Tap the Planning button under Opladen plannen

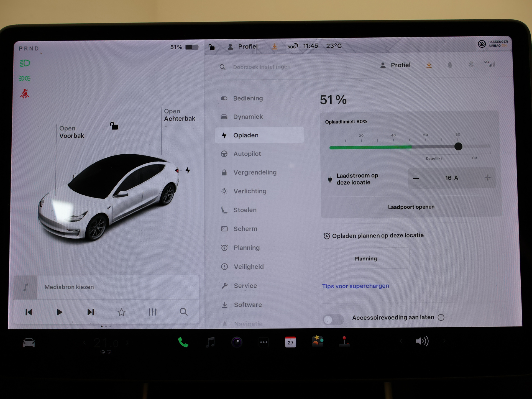[x=365, y=259]
